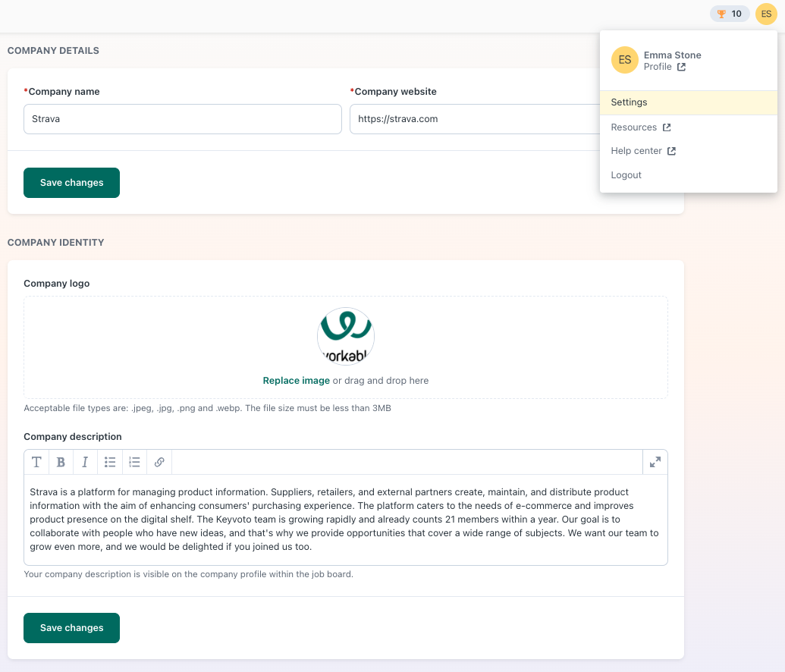
Task: Click the trophy points badge showing 10
Action: [728, 14]
